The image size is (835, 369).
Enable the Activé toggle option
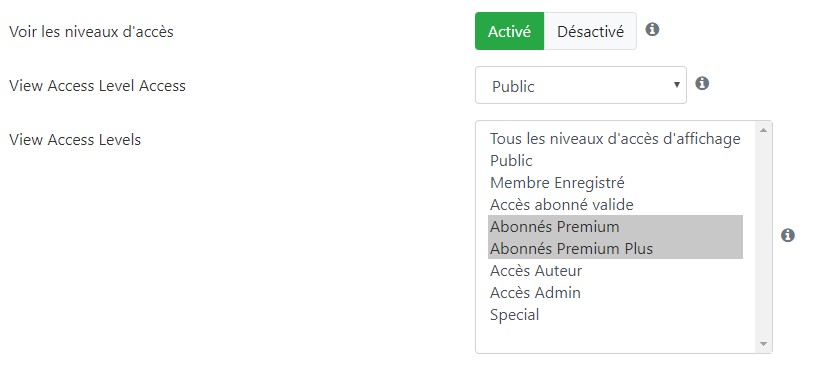point(509,31)
